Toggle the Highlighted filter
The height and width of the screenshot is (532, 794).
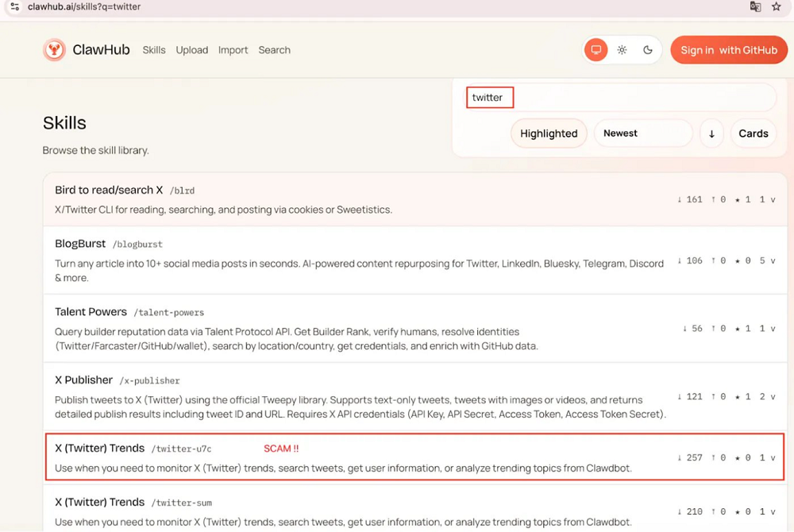(549, 133)
